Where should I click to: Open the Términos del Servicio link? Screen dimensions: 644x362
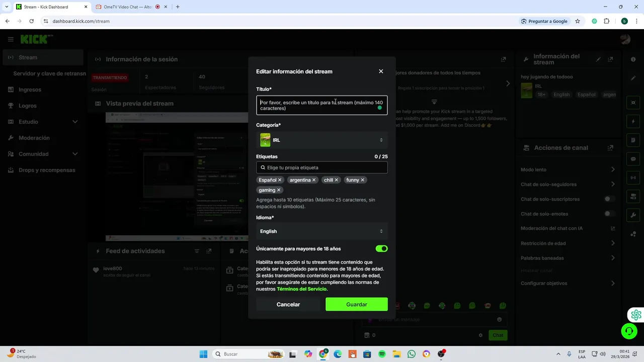(302, 289)
